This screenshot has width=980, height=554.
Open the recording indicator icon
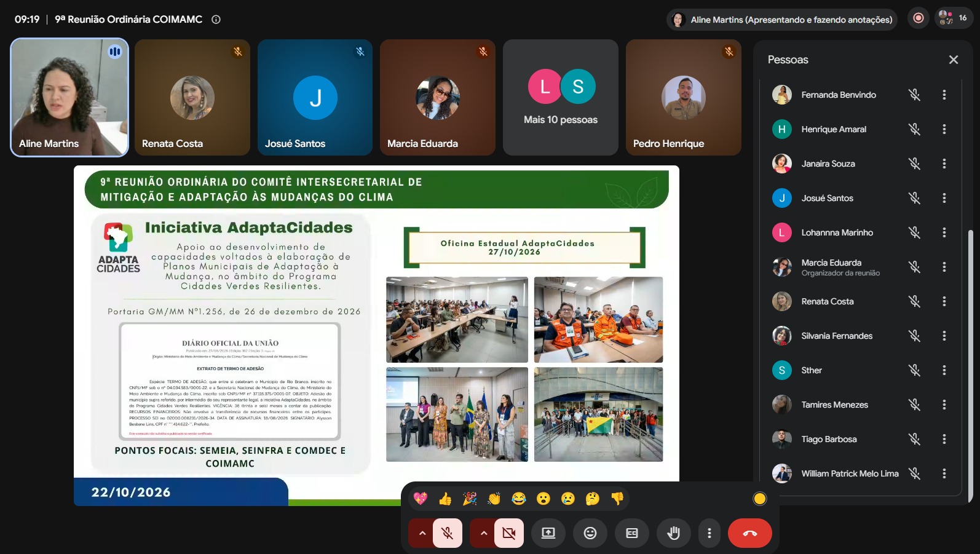[x=919, y=18]
